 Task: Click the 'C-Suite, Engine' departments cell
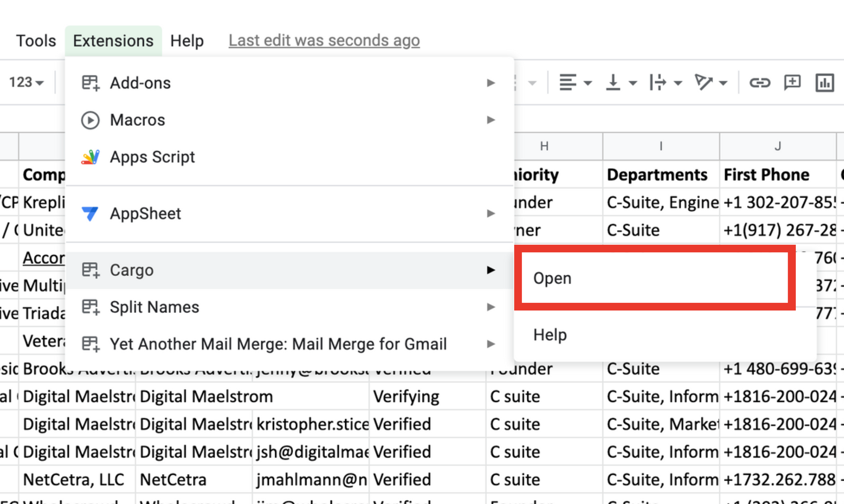click(x=661, y=202)
